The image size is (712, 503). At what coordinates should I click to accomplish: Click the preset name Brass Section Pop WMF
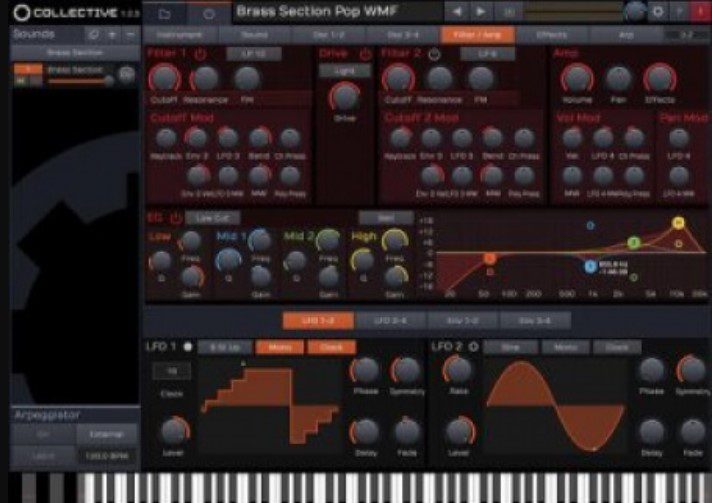[x=316, y=11]
